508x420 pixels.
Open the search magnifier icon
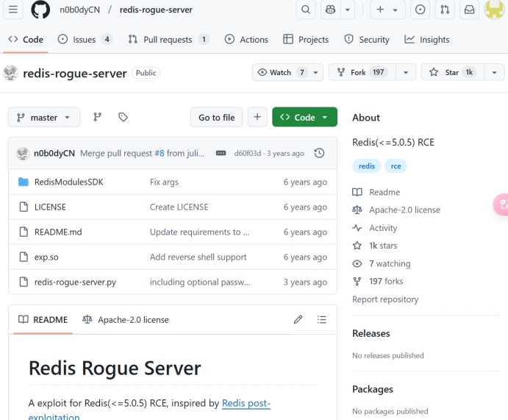coord(305,10)
